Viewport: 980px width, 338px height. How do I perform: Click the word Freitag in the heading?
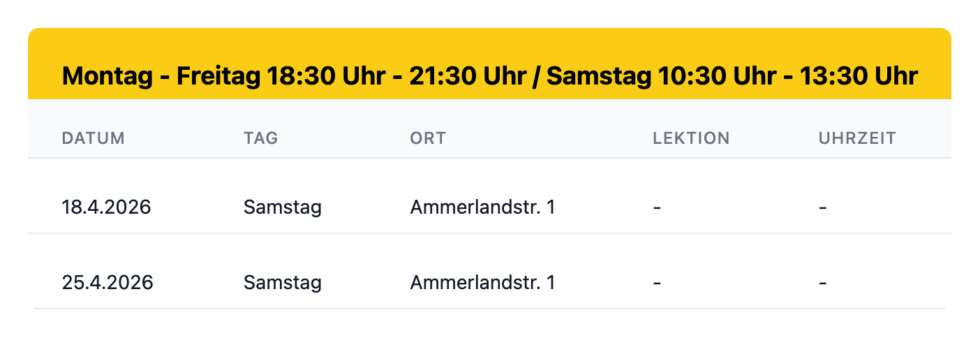pos(218,75)
